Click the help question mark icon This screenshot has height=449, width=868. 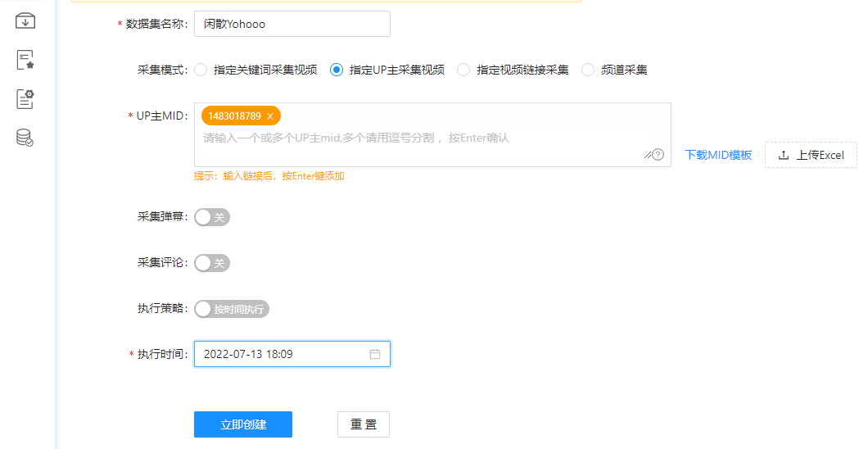658,155
